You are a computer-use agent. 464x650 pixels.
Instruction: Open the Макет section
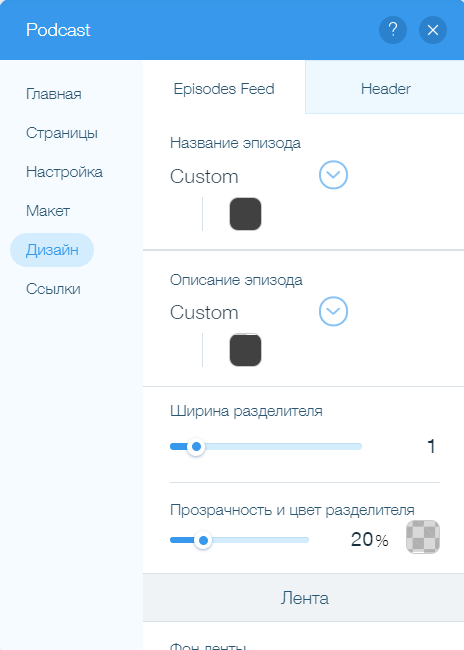click(48, 211)
